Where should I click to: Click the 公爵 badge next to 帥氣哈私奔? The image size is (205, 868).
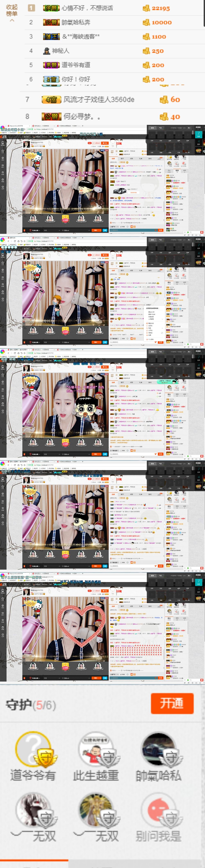click(51, 22)
